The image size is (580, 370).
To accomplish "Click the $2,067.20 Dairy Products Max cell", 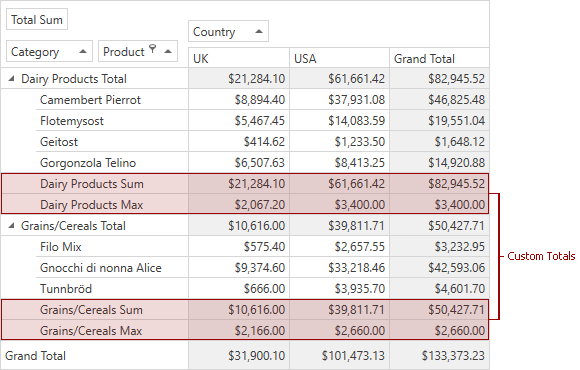I will point(239,204).
